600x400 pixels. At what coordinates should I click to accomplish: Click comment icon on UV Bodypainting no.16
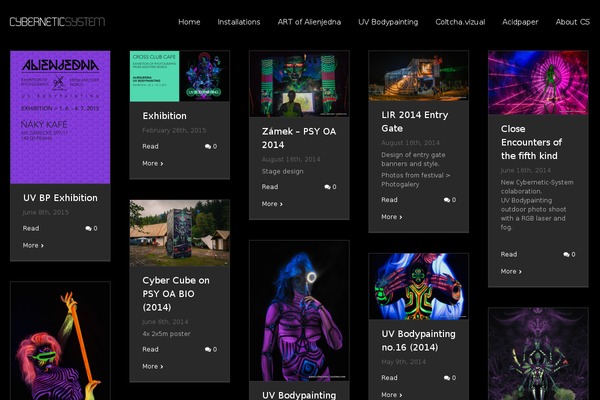point(449,378)
